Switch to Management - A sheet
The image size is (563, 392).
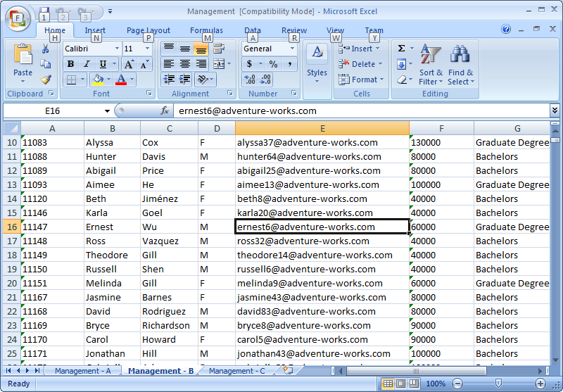click(83, 371)
